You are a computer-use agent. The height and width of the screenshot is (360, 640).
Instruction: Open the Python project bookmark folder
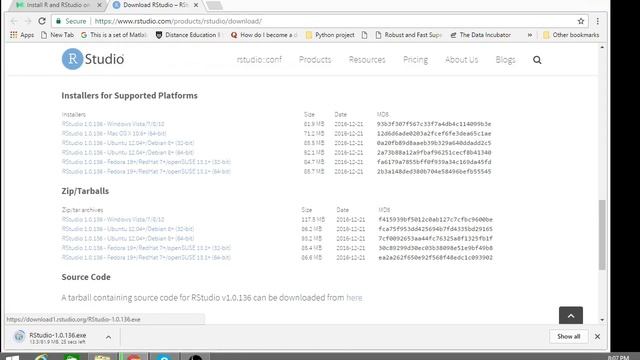point(330,35)
